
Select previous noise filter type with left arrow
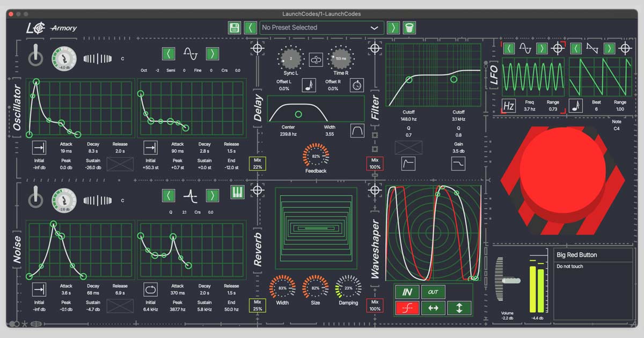click(169, 195)
